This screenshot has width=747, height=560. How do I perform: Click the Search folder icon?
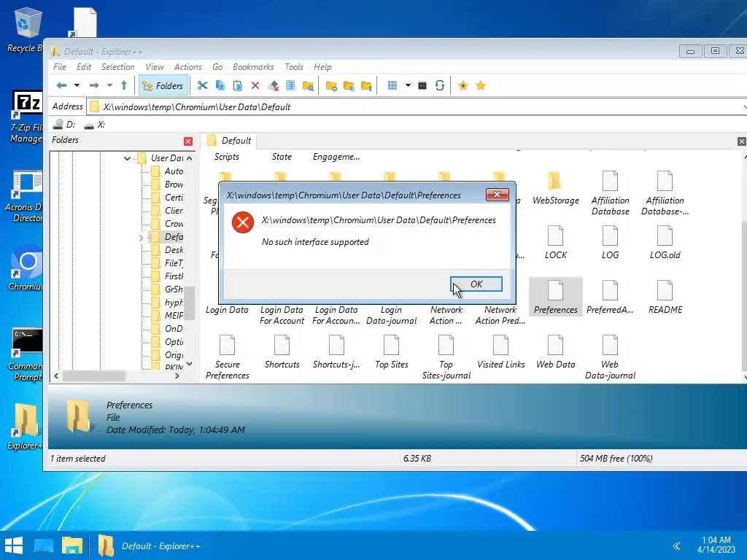[x=309, y=86]
